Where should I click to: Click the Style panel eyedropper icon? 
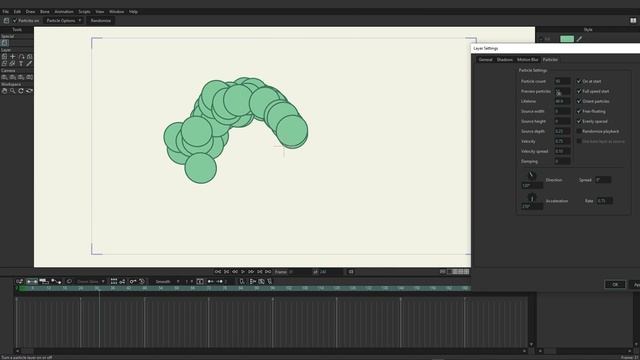579,39
